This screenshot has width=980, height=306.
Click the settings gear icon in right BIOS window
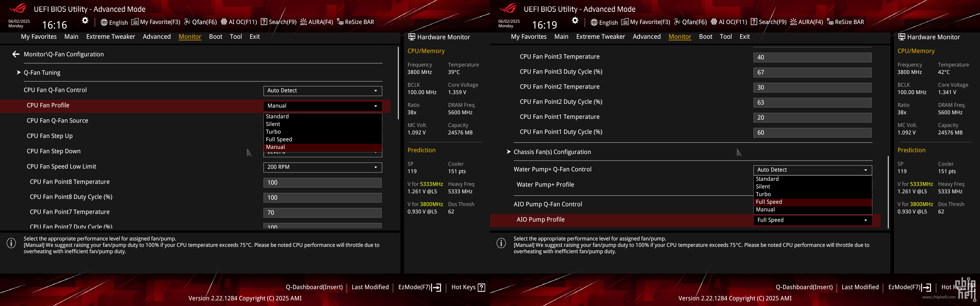point(575,20)
